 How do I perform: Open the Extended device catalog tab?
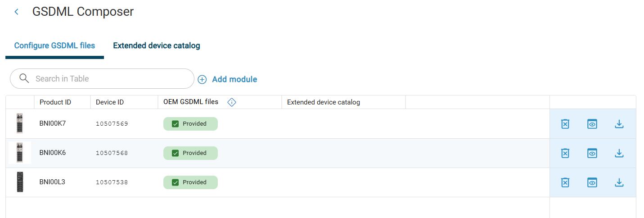[x=157, y=45]
